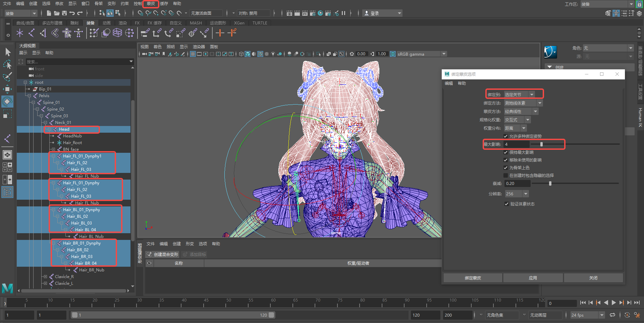Click the Set Key orange plus icon
644x323 pixels.
tap(220, 33)
